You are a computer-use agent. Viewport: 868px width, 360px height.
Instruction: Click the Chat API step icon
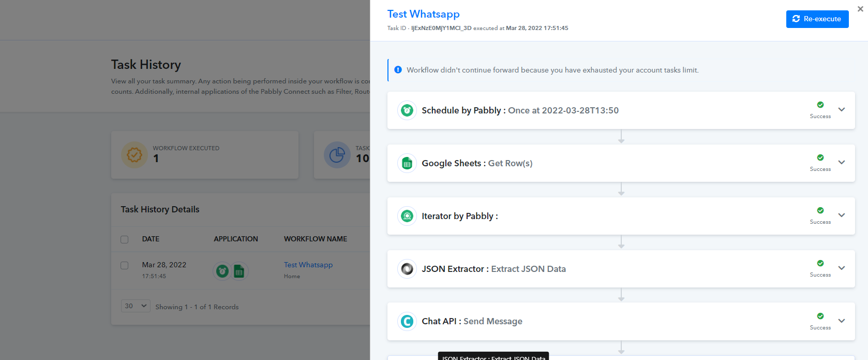[x=407, y=322]
